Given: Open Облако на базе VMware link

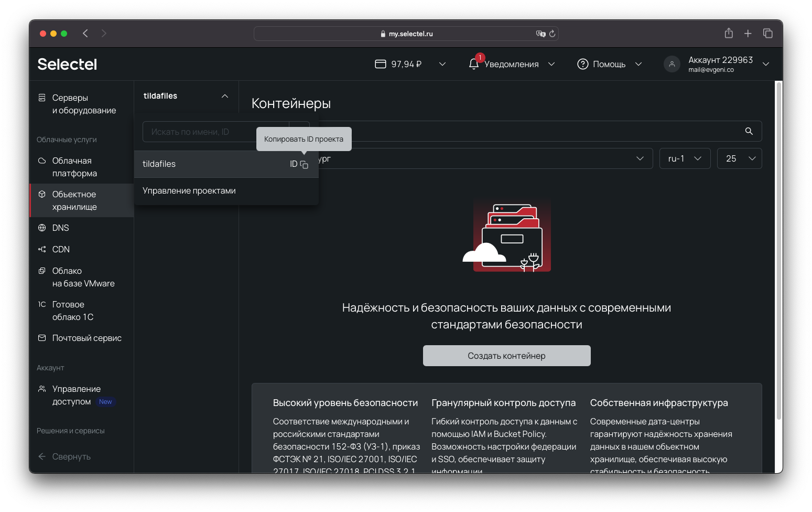Looking at the screenshot, I should 82,277.
